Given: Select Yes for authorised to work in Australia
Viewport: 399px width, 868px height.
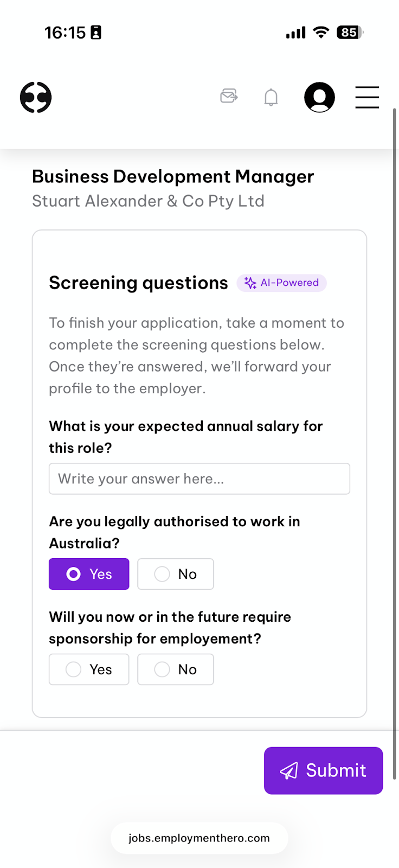Looking at the screenshot, I should 89,574.
